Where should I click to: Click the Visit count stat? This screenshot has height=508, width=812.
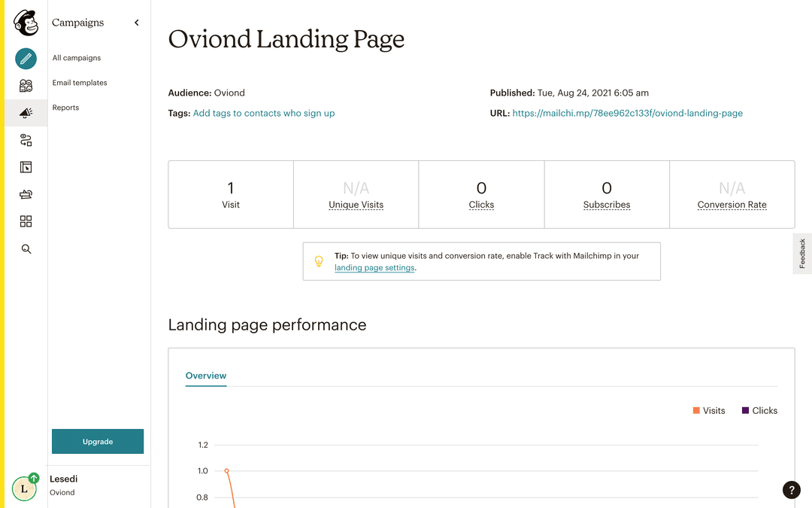[x=231, y=194]
